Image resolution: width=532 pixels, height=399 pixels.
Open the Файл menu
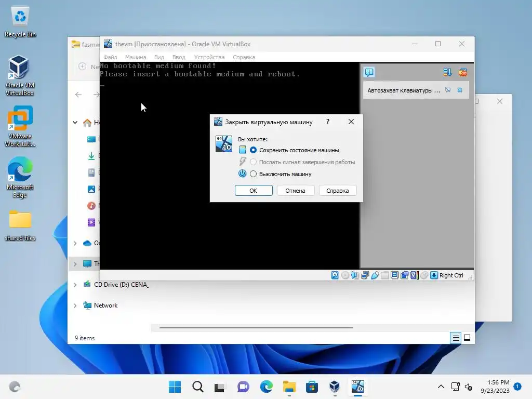tap(110, 57)
